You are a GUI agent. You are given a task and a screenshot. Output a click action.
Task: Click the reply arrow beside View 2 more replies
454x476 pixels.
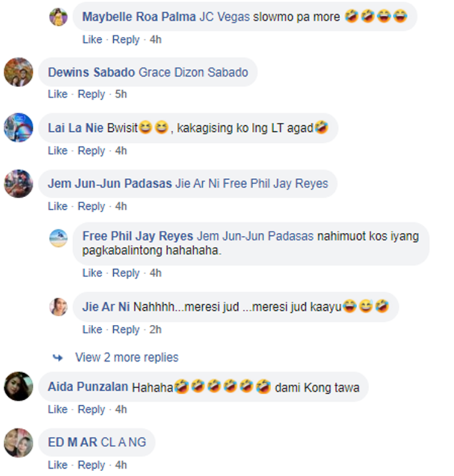tap(58, 358)
